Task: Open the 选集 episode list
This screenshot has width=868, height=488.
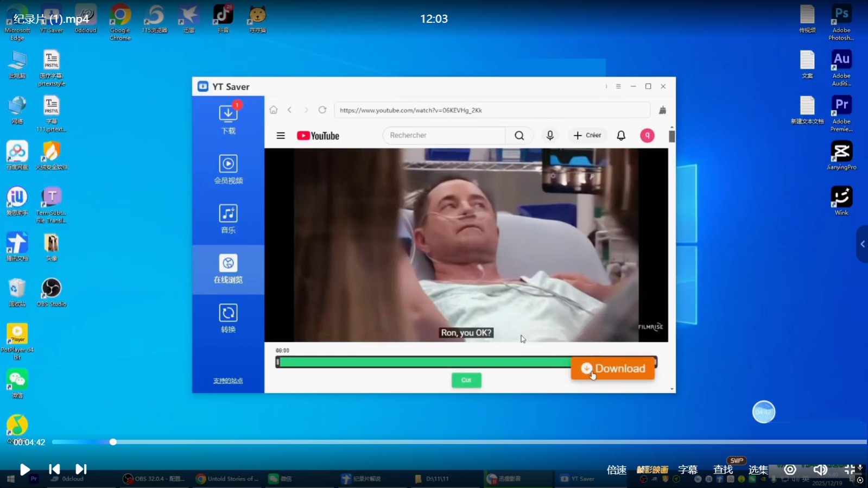Action: (758, 470)
